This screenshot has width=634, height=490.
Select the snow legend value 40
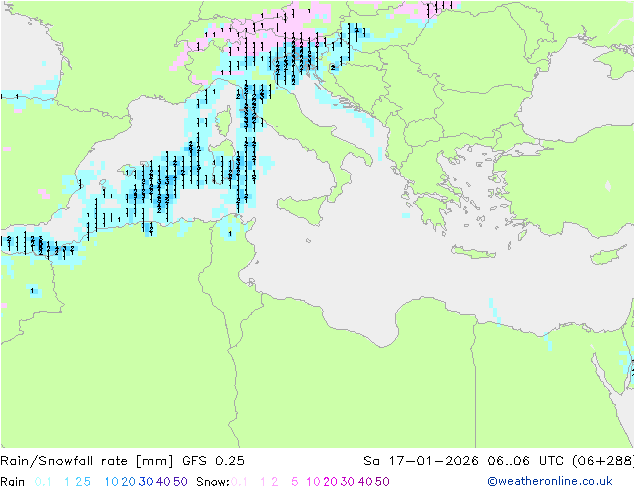(365, 482)
